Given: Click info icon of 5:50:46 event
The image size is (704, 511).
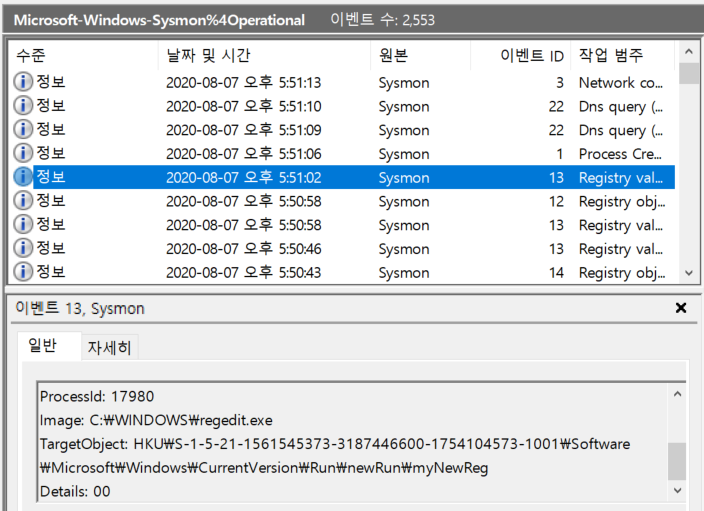Looking at the screenshot, I should pyautogui.click(x=22, y=248).
